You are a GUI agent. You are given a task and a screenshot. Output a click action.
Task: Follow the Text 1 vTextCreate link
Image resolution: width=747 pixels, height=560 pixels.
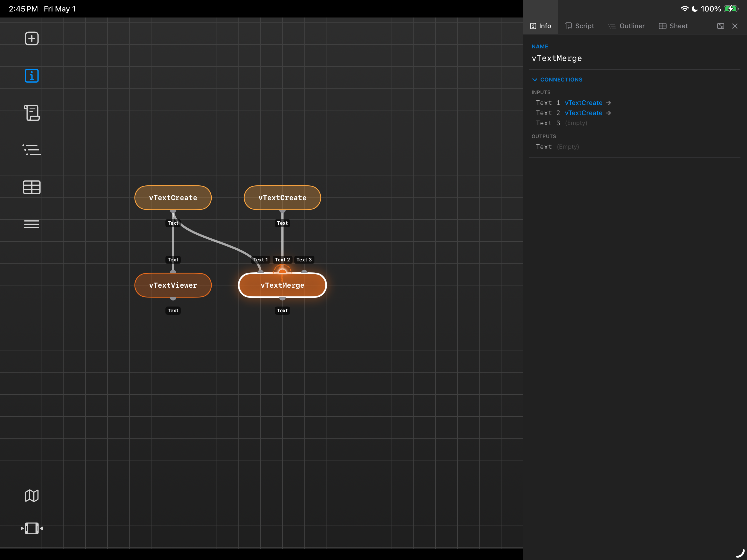(x=583, y=103)
